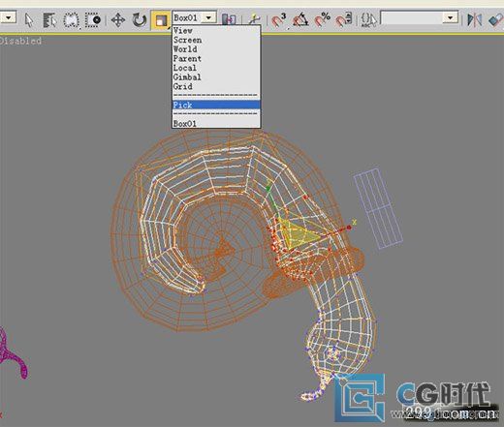Activate the Select and Rotate tool
Image resolution: width=504 pixels, height=427 pixels.
pyautogui.click(x=140, y=20)
